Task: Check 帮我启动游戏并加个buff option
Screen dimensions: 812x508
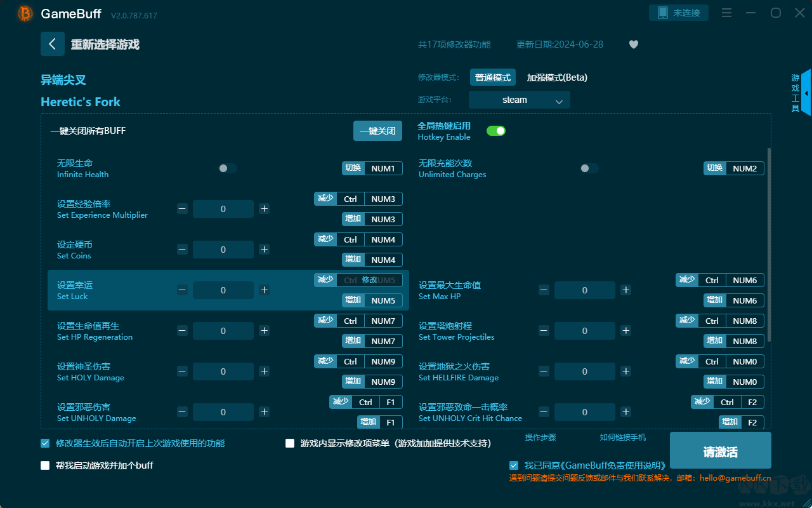Action: click(x=45, y=465)
